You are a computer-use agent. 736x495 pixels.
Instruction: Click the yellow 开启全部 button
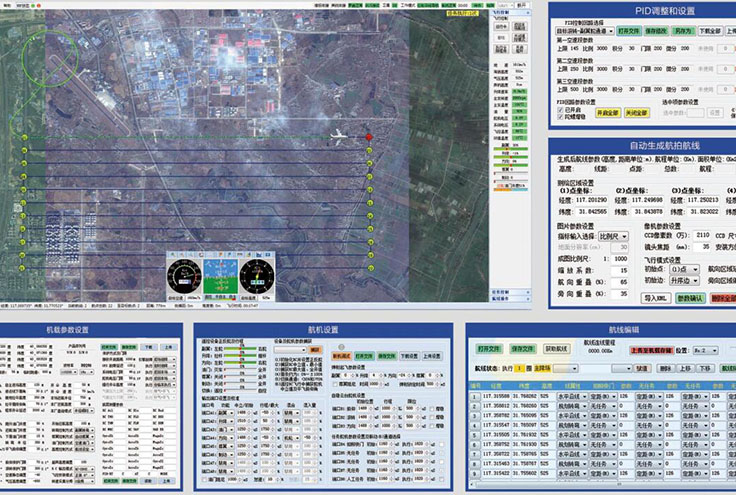tap(608, 113)
